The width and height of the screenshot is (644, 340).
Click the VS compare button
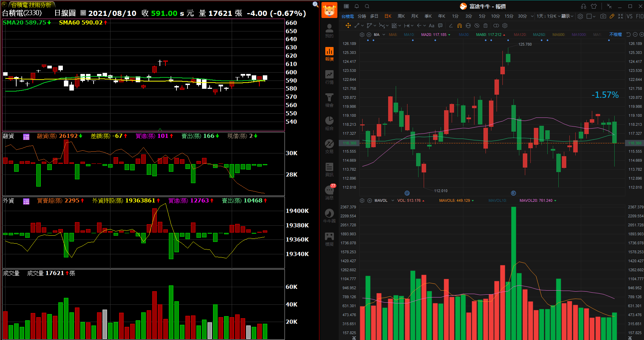(x=629, y=16)
